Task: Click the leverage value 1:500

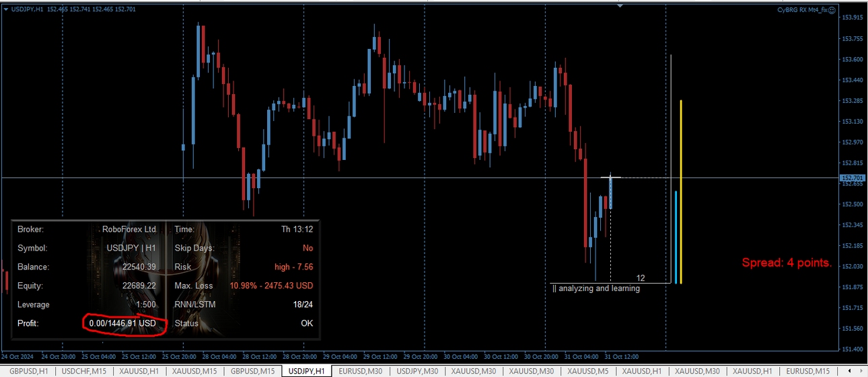Action: pos(145,304)
